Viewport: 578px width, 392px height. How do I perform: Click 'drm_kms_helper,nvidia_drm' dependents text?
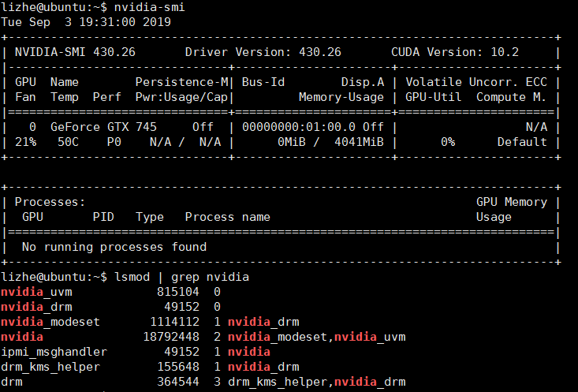point(317,382)
